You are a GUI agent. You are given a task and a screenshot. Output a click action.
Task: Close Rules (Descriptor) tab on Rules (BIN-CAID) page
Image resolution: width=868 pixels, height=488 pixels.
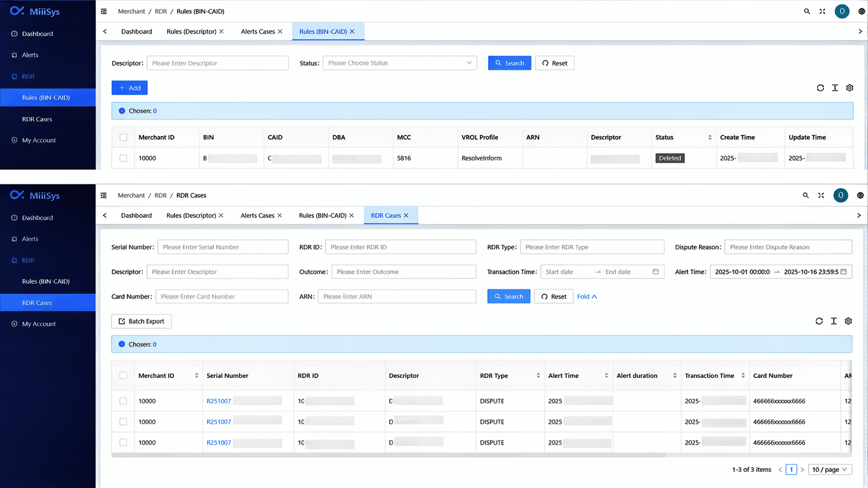(x=221, y=31)
